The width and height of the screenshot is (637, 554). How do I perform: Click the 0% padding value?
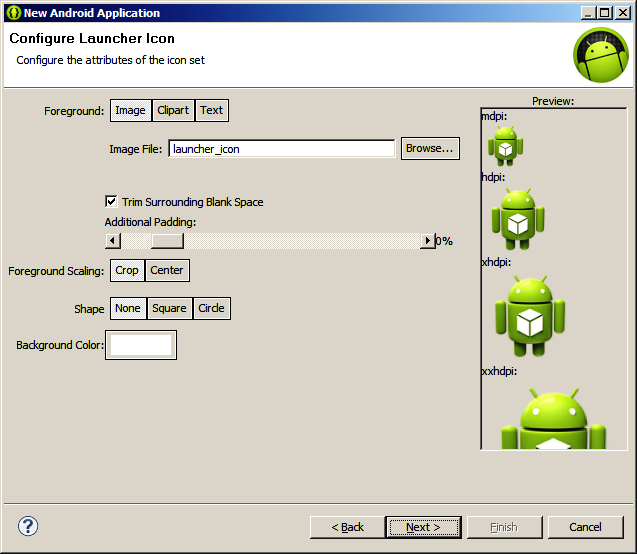(x=444, y=241)
